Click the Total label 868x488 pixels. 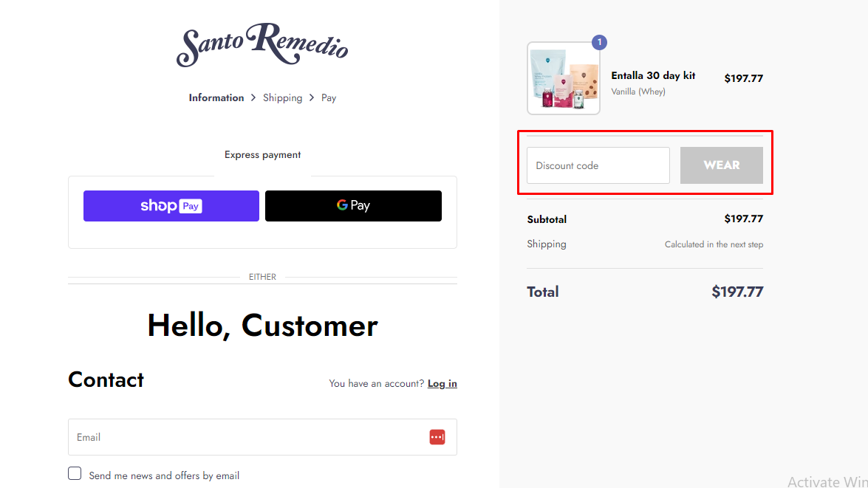[x=542, y=292]
